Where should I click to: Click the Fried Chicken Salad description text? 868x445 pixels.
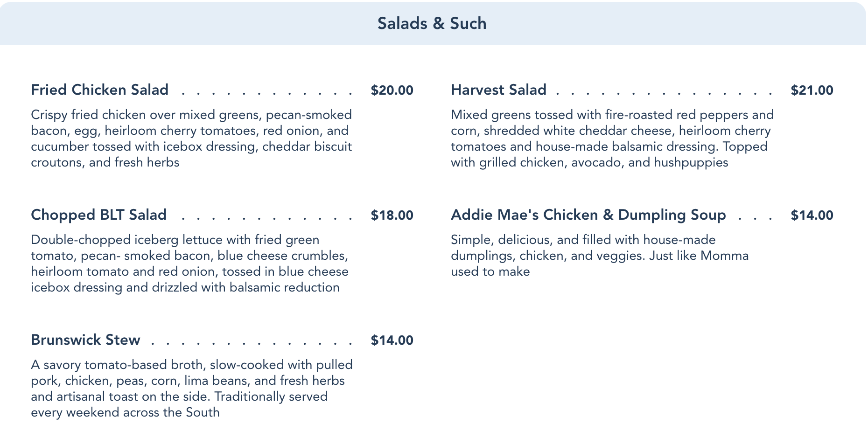click(x=191, y=139)
